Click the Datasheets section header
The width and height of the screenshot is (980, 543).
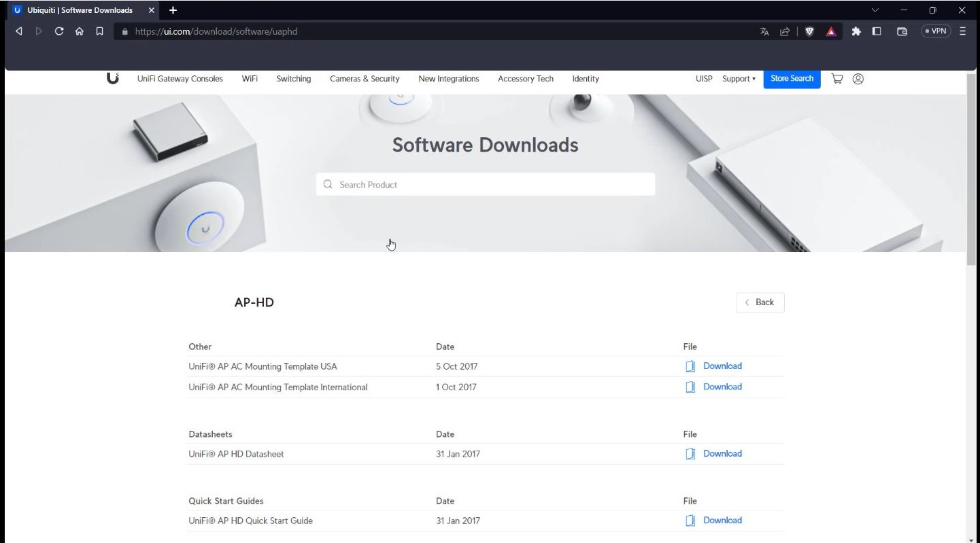pyautogui.click(x=210, y=434)
